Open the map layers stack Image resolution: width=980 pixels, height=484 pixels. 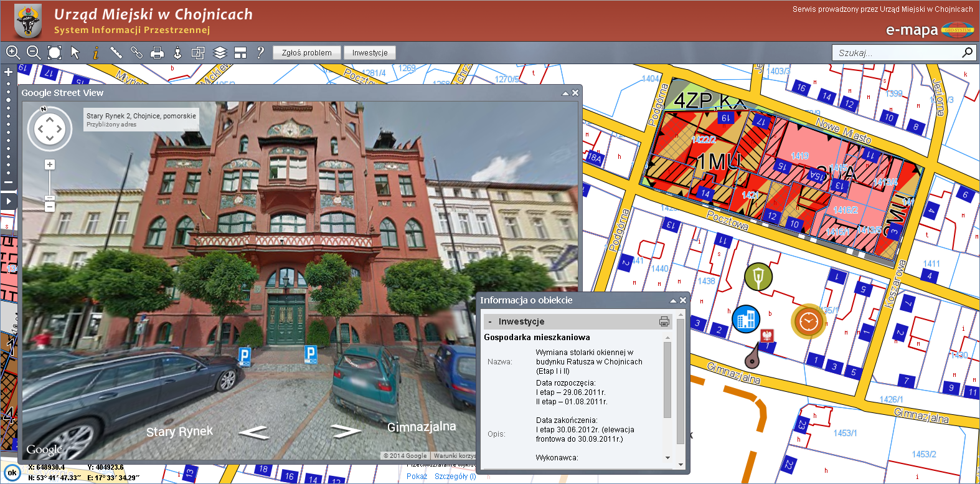[x=220, y=52]
